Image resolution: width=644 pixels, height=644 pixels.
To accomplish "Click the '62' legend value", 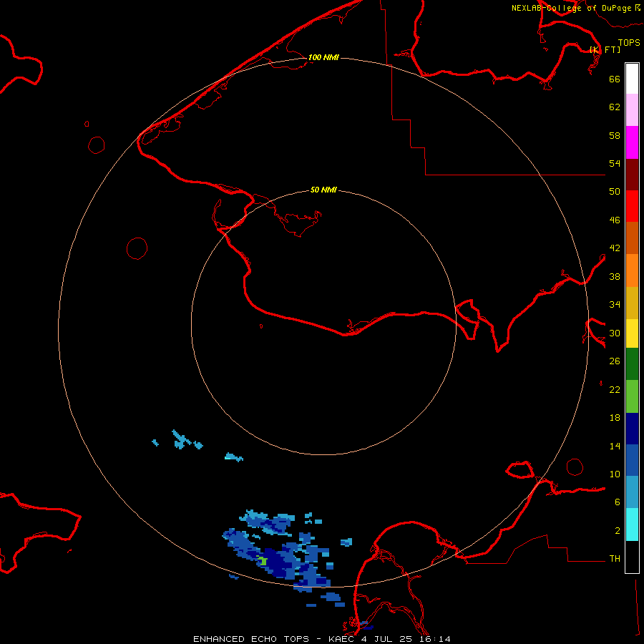I will [615, 107].
